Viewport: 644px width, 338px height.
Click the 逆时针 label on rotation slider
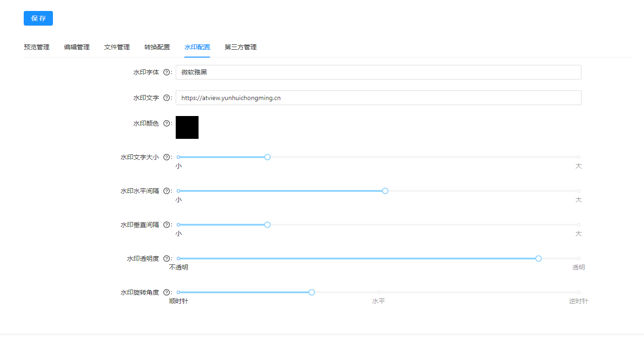578,301
